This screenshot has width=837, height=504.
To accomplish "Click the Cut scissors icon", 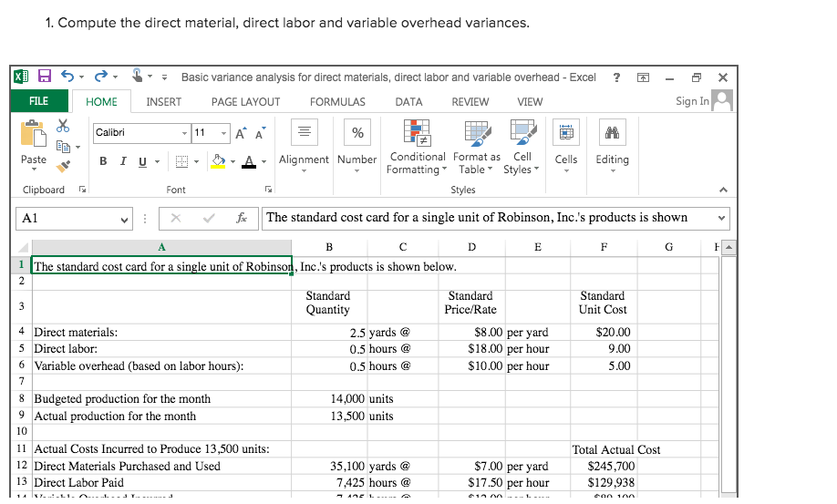I will coord(63,128).
